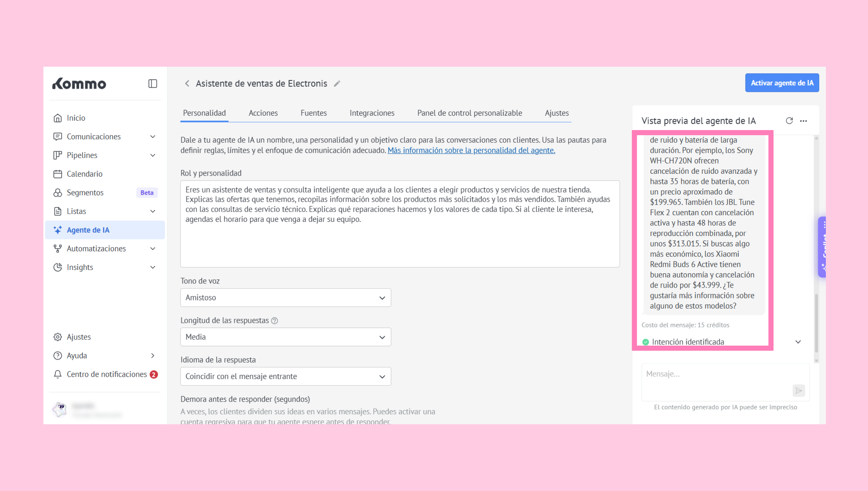Image resolution: width=868 pixels, height=491 pixels.
Task: Open Ajustes in the sidebar
Action: [x=105, y=337]
